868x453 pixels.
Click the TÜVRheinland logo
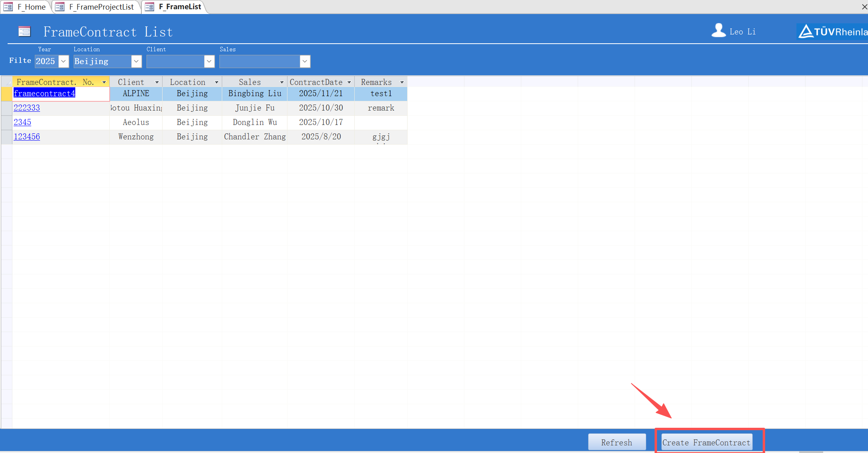click(x=832, y=31)
